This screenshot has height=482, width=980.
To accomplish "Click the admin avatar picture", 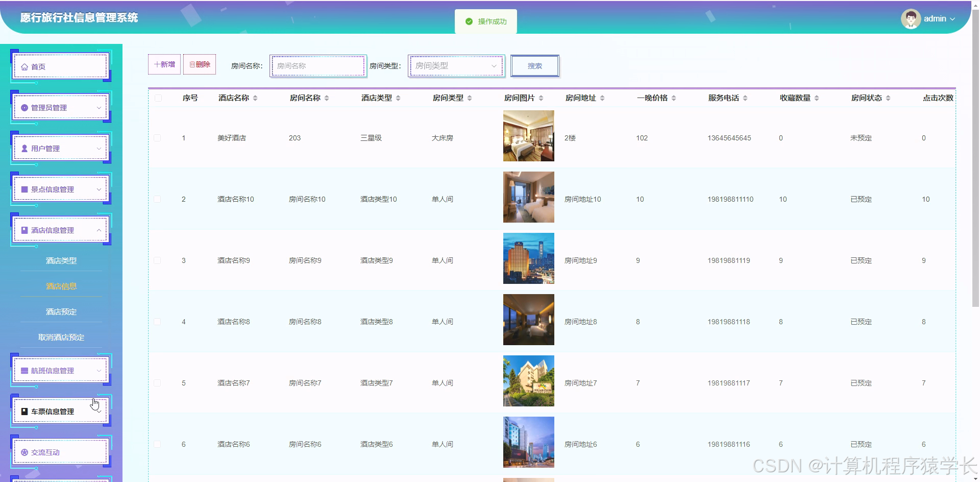I will click(911, 19).
